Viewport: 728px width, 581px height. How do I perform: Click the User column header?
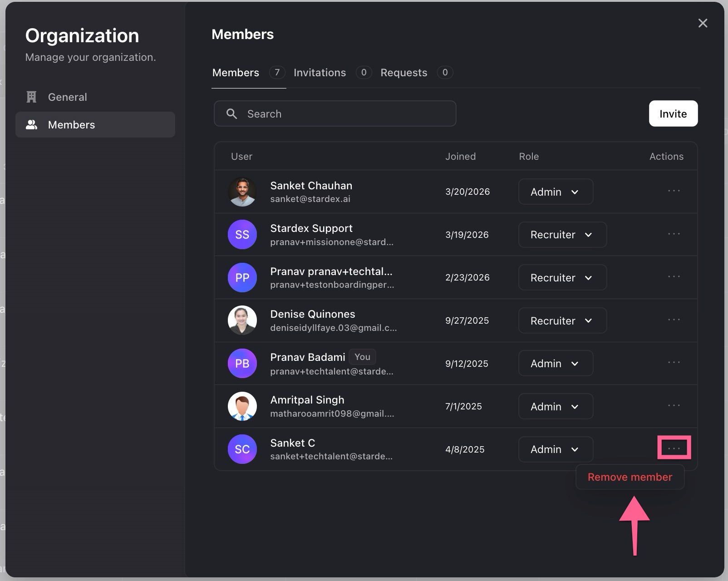[x=241, y=157]
